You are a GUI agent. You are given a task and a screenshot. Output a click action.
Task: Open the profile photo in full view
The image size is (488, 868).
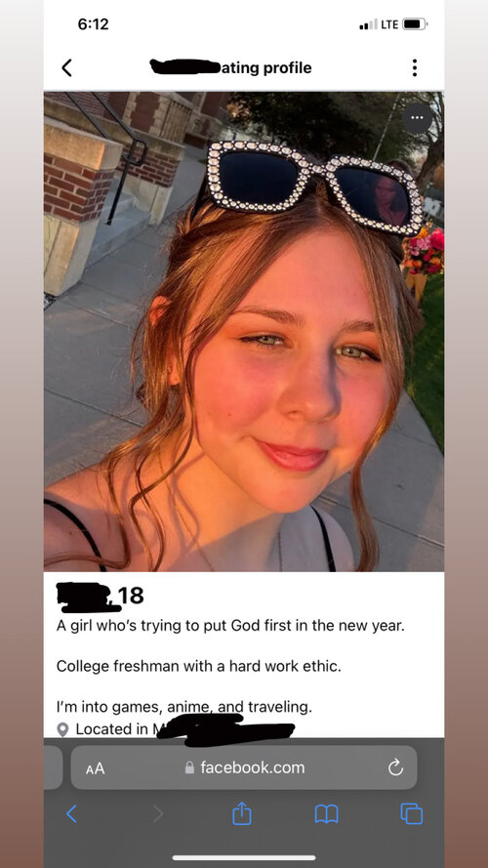[244, 331]
